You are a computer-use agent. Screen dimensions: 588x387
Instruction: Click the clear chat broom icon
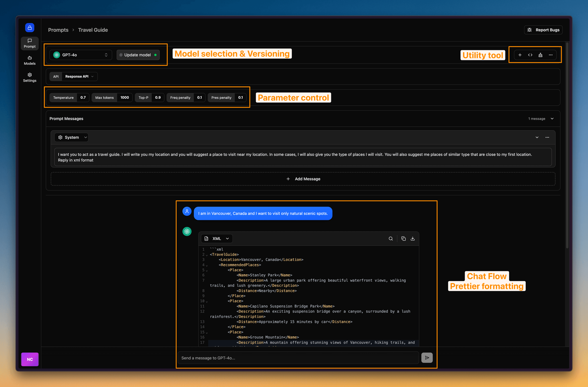pos(540,55)
